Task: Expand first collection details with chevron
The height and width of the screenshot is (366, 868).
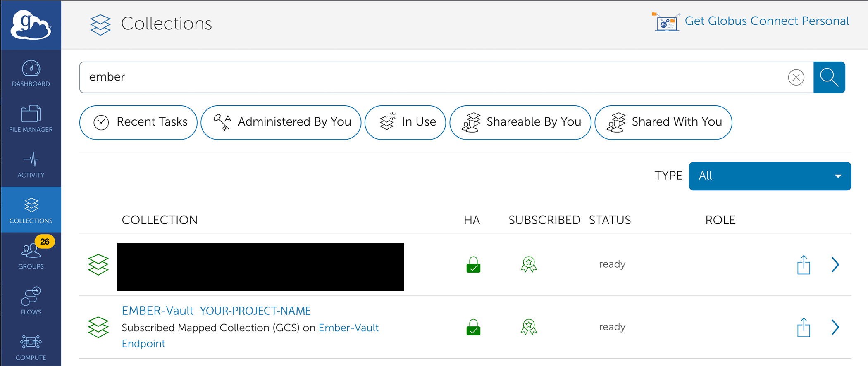Action: [835, 265]
